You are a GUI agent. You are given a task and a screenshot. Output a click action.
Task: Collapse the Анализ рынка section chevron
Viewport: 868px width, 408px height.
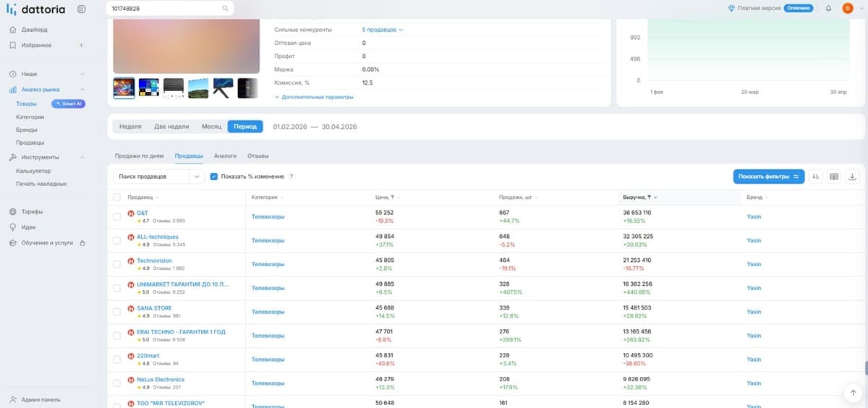coord(82,90)
